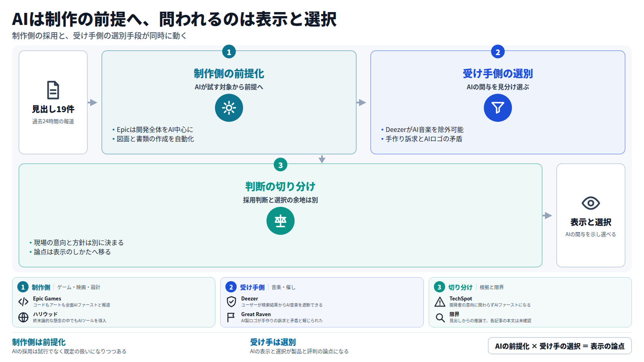The image size is (644, 362).
Task: Click the 見出し19件 label
Action: (53, 109)
